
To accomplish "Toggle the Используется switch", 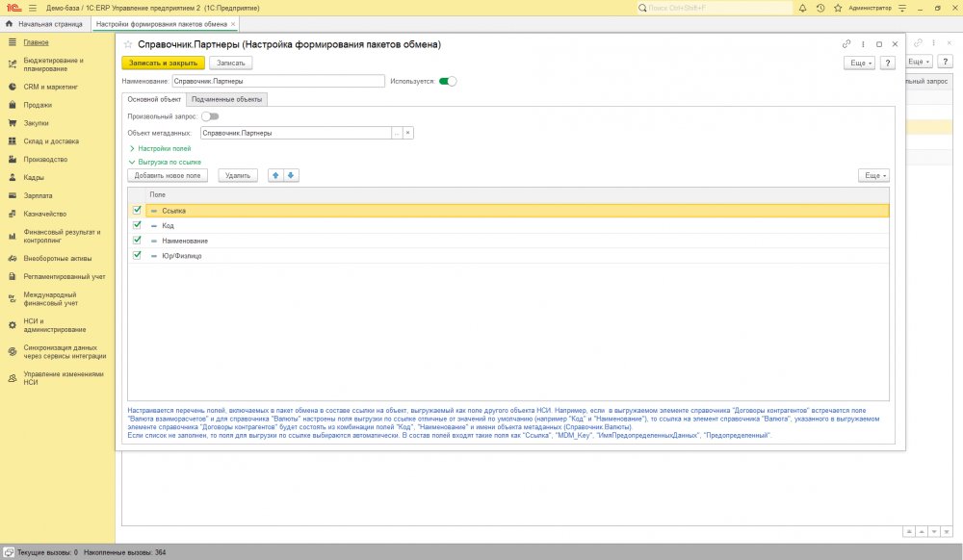I will (x=448, y=82).
